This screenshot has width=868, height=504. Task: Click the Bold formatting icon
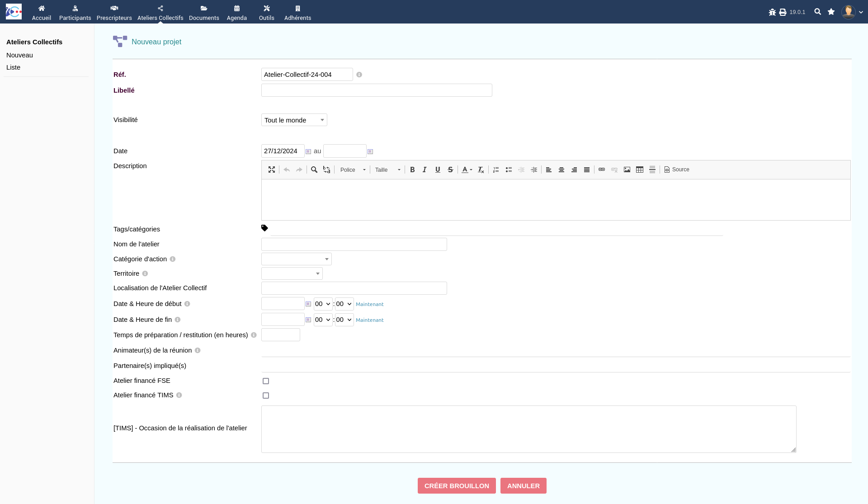tap(412, 170)
